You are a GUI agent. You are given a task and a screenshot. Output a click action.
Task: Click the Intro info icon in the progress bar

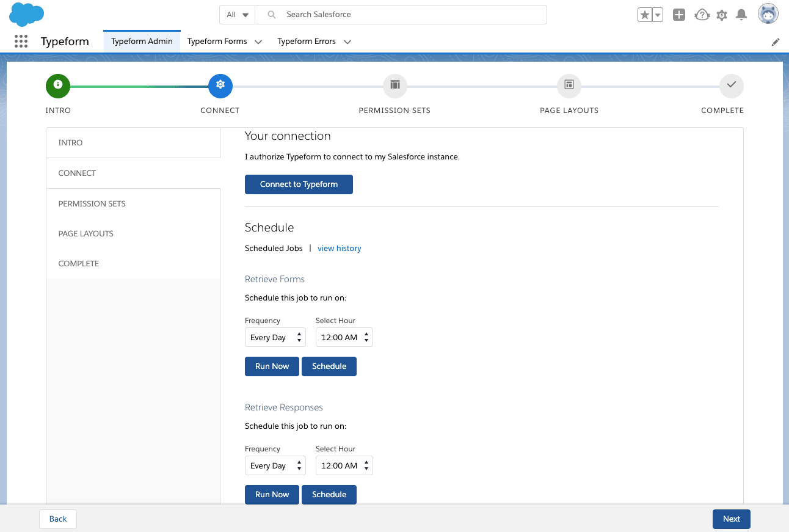pyautogui.click(x=58, y=86)
